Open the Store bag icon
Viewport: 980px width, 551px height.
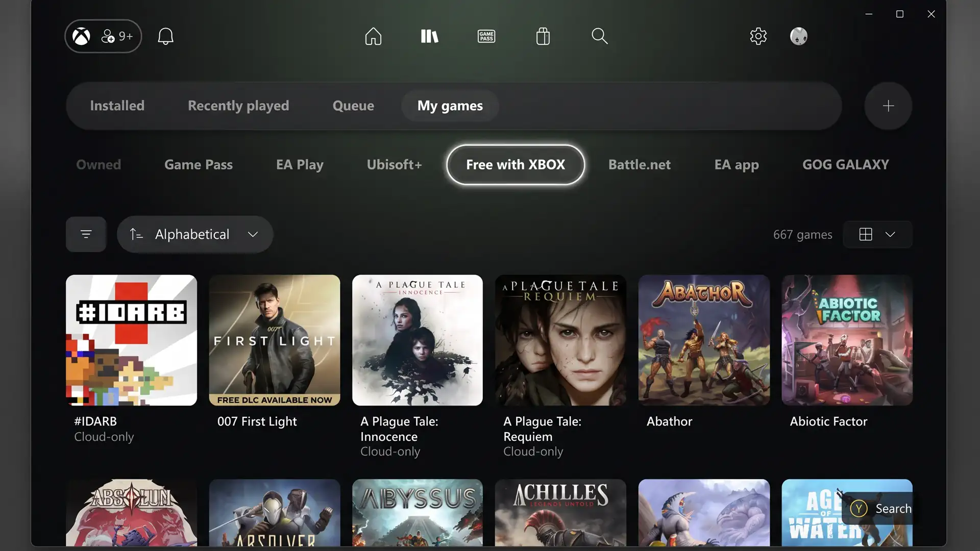543,36
